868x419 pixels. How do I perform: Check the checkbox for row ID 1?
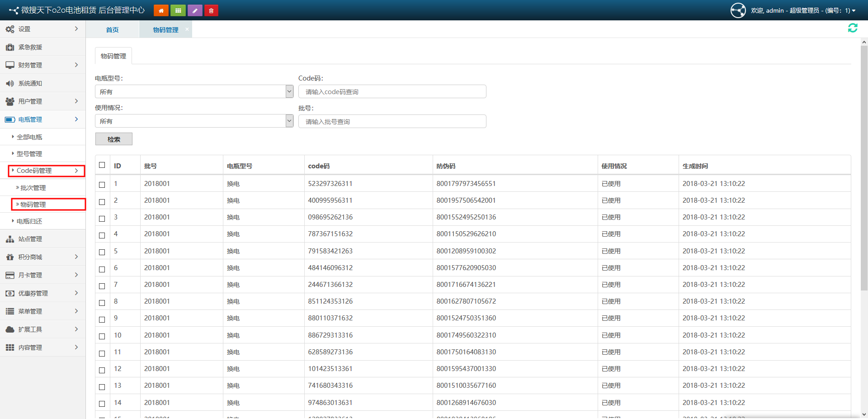pos(102,185)
